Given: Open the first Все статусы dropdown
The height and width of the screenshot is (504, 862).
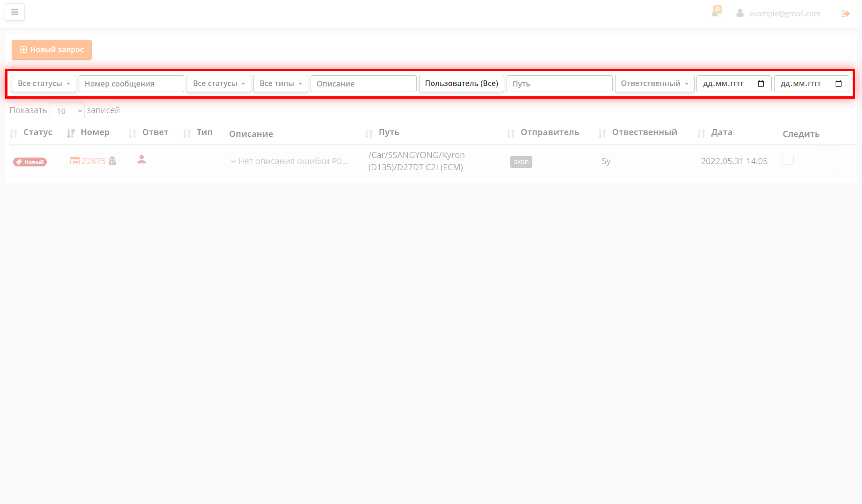Looking at the screenshot, I should [44, 84].
